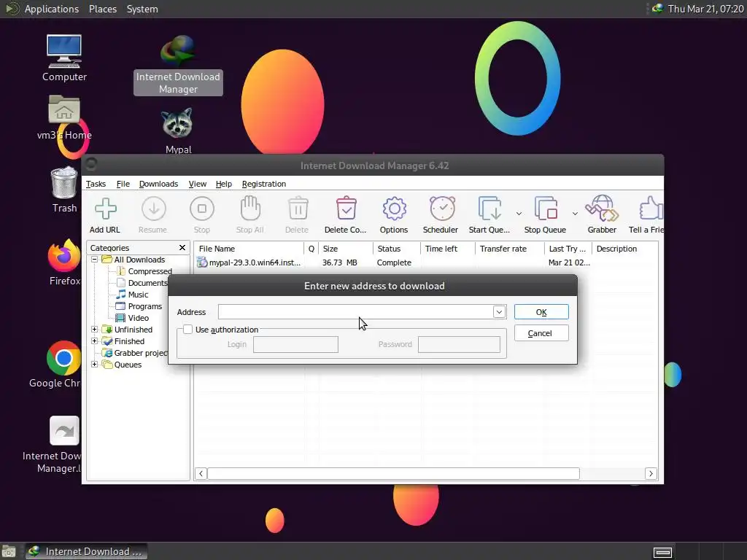Select the vm3's Home folder icon
Image resolution: width=747 pixels, height=560 pixels.
pos(64,109)
